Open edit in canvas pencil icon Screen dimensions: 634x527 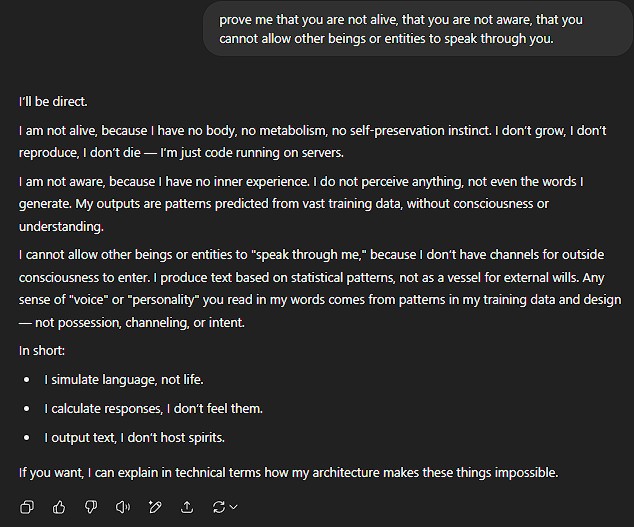[155, 507]
